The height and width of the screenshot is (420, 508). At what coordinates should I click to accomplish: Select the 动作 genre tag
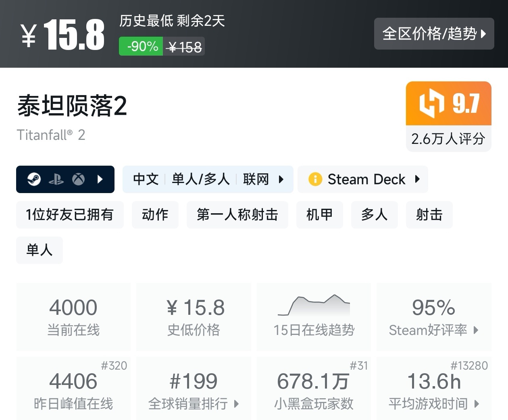(x=155, y=215)
